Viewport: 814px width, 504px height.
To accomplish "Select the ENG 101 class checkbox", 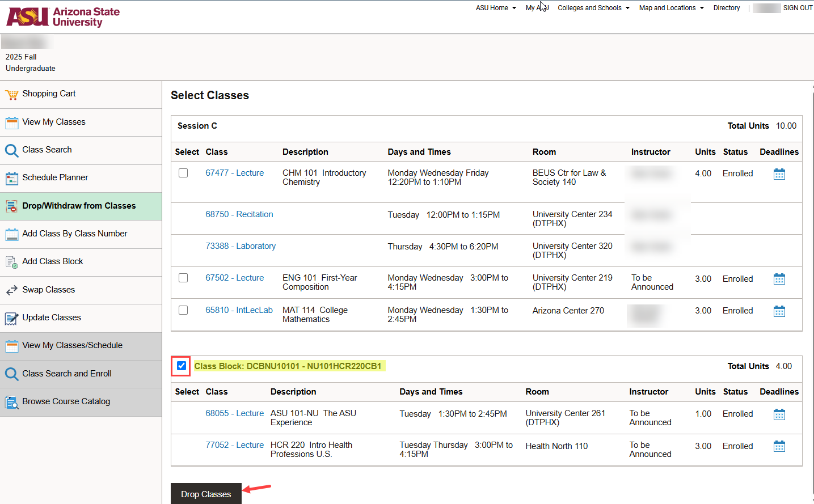I will (x=183, y=278).
